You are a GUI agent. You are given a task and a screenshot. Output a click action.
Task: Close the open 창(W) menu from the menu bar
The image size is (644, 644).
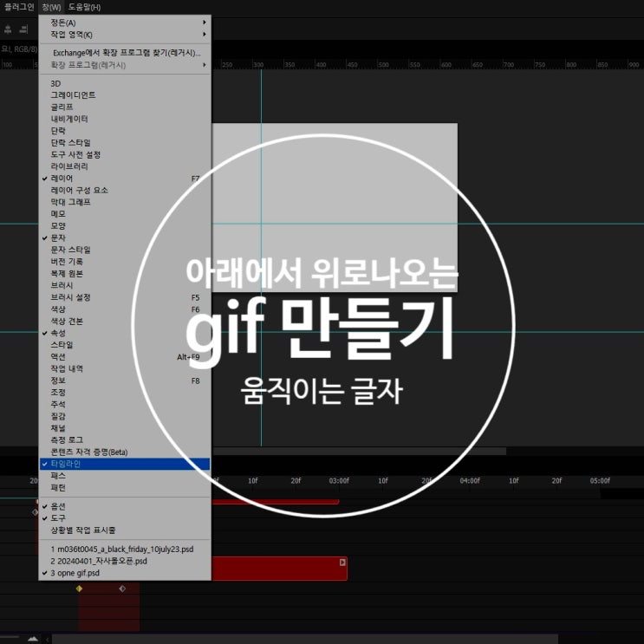[51, 7]
